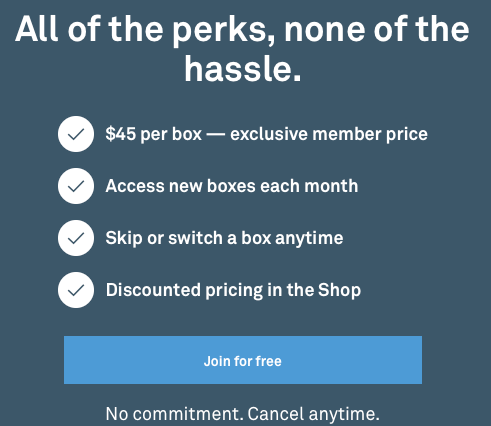The image size is (491, 426).
Task: Click the "Cancel anytime." text
Action: pos(313,414)
